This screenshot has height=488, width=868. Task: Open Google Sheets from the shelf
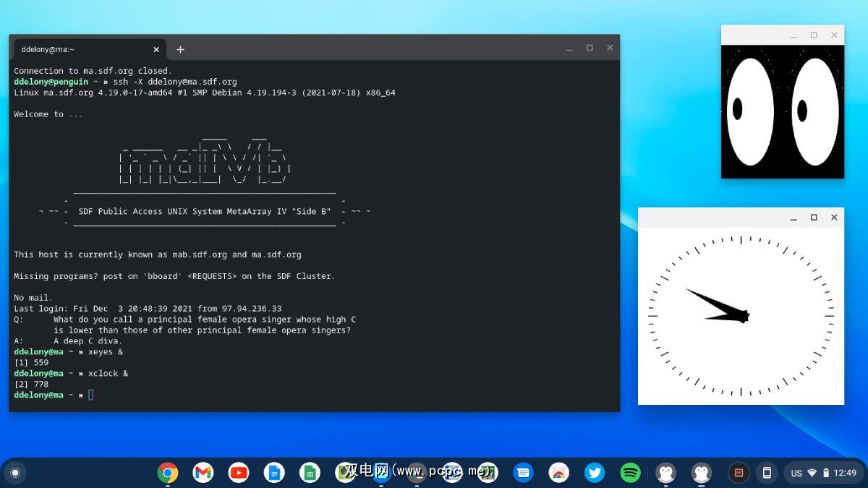[x=310, y=473]
